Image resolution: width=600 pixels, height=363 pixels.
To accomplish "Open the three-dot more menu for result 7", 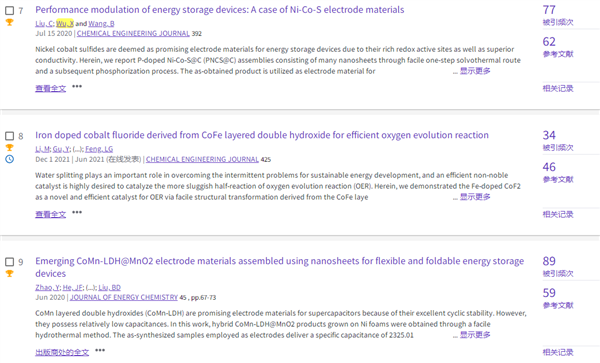I will point(77,86).
